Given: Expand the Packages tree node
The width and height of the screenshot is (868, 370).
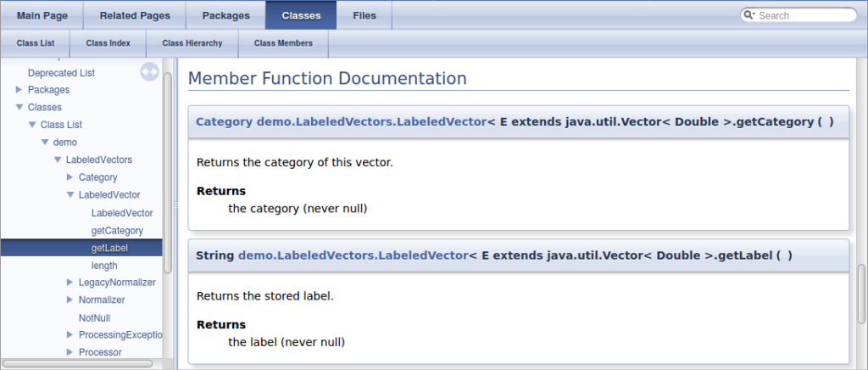Looking at the screenshot, I should pyautogui.click(x=19, y=89).
